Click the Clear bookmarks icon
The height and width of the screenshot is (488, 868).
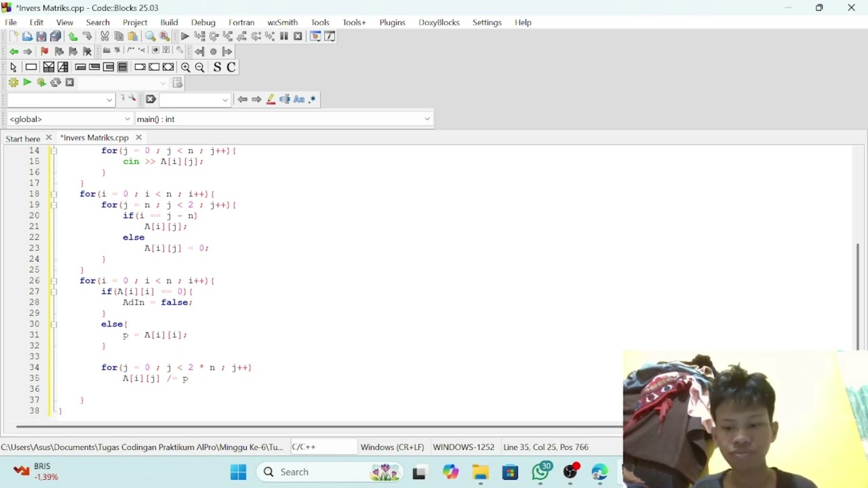(87, 52)
